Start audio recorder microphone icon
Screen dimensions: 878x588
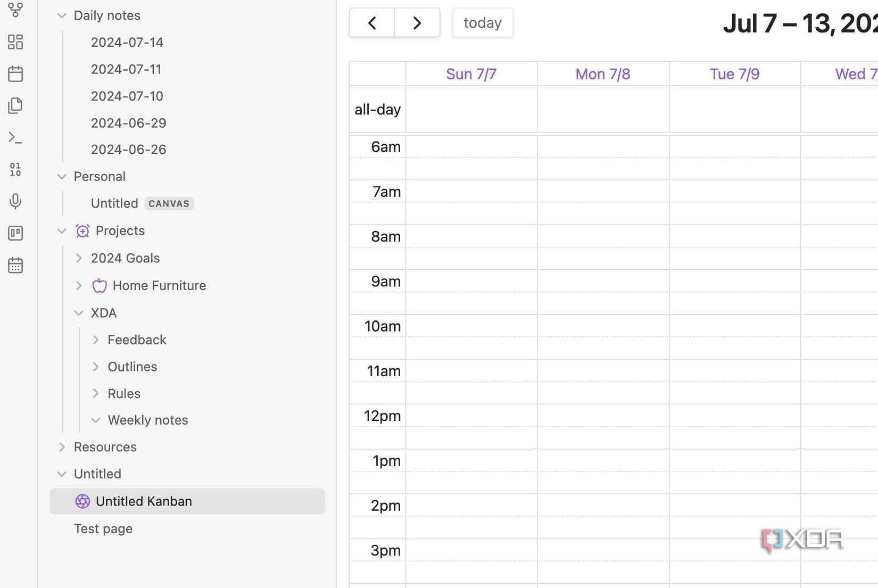pos(15,202)
